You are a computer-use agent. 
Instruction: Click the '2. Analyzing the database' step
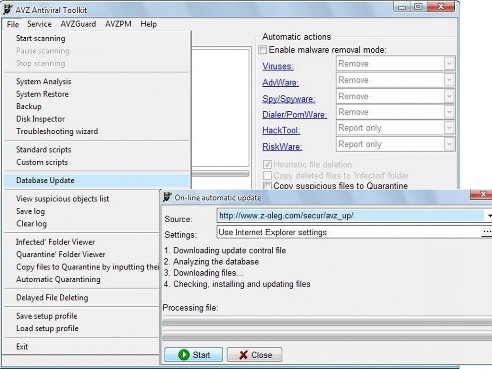coord(211,262)
